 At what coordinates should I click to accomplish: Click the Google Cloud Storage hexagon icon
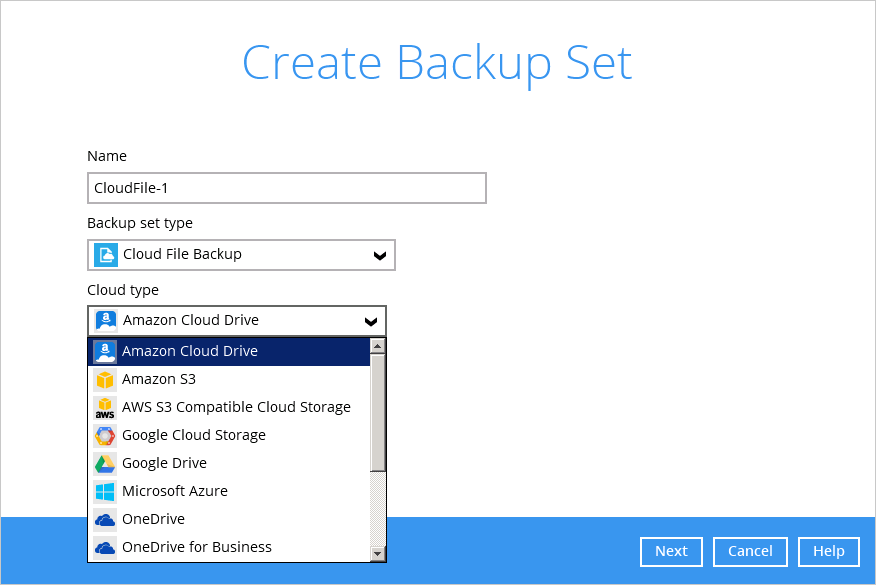[x=105, y=435]
